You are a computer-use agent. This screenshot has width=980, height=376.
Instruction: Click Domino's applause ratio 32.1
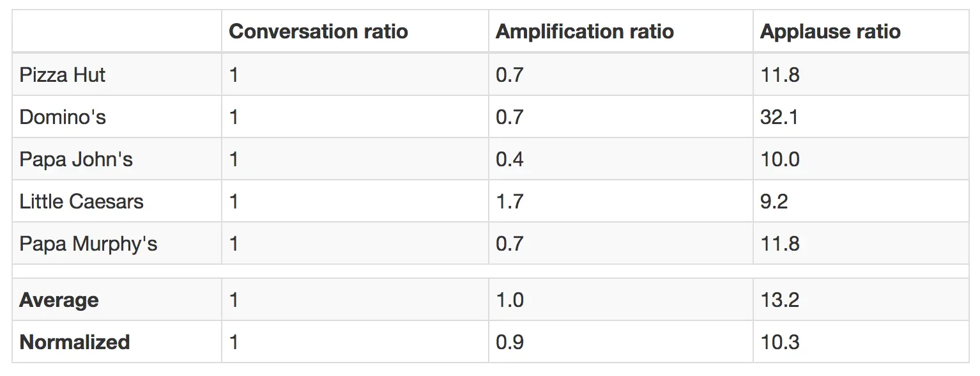779,117
